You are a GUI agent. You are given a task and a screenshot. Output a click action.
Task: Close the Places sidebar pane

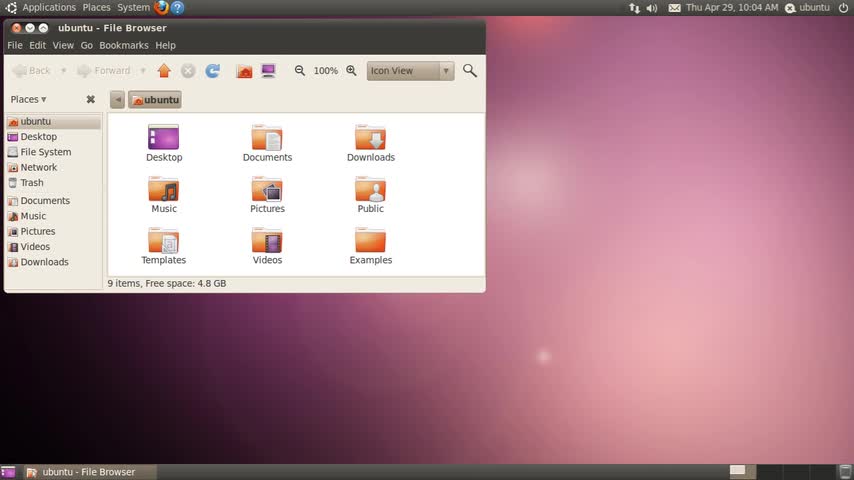90,99
